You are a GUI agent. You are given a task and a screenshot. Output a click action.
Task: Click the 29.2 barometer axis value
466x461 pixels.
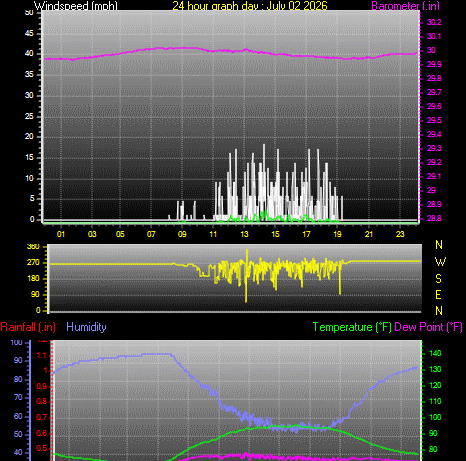point(434,162)
